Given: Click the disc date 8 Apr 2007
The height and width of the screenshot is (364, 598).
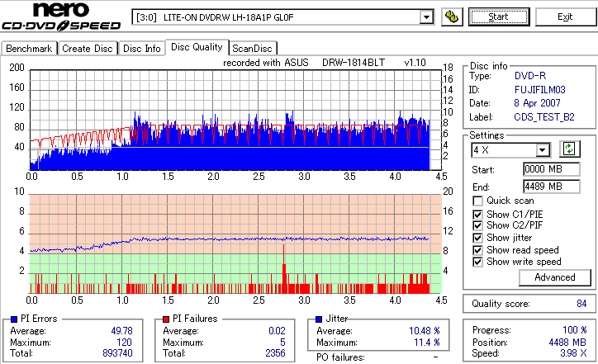Looking at the screenshot, I should [537, 103].
